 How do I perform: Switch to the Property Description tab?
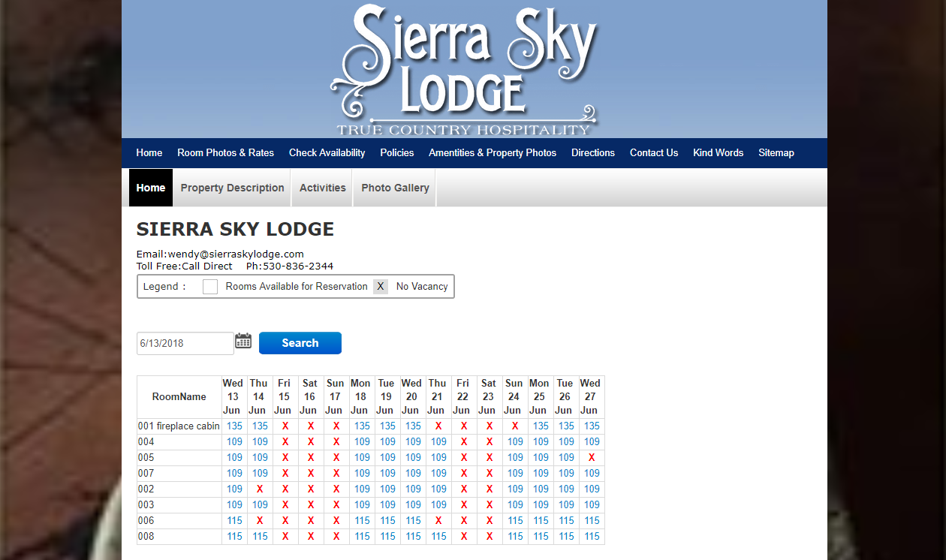pos(232,188)
